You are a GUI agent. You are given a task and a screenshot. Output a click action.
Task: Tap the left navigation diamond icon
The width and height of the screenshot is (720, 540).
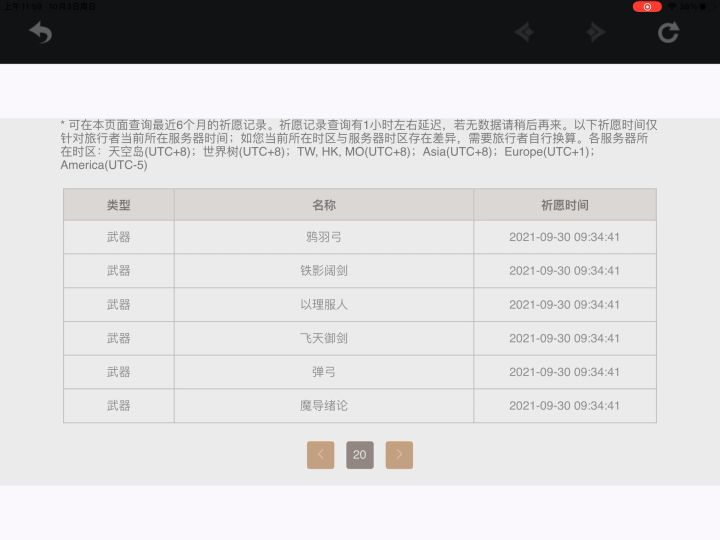click(x=524, y=33)
